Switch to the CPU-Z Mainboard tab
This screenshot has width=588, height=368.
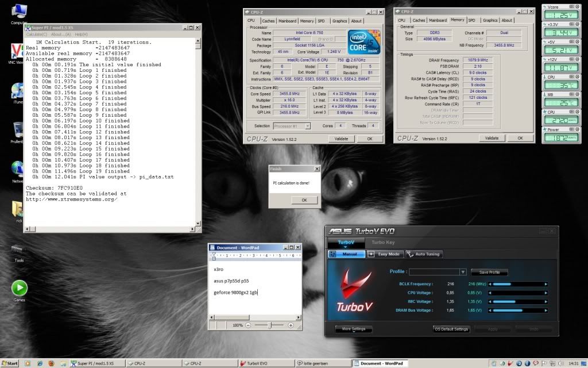(x=287, y=21)
